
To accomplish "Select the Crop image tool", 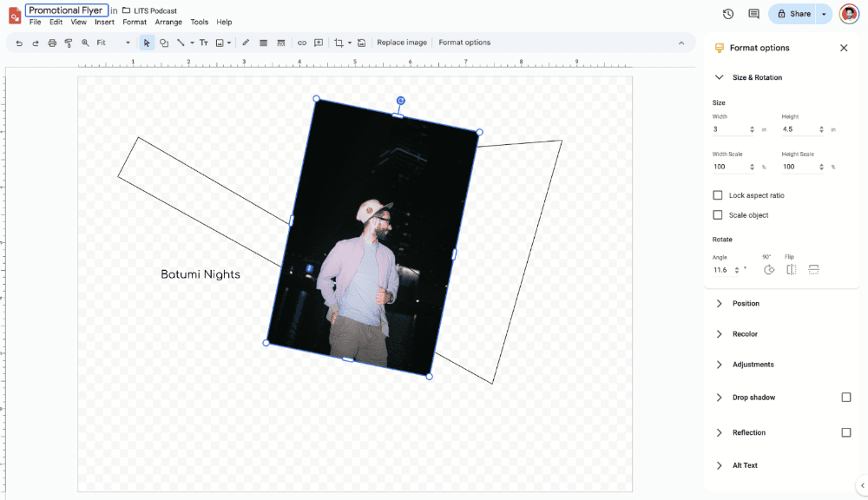I will [x=339, y=43].
